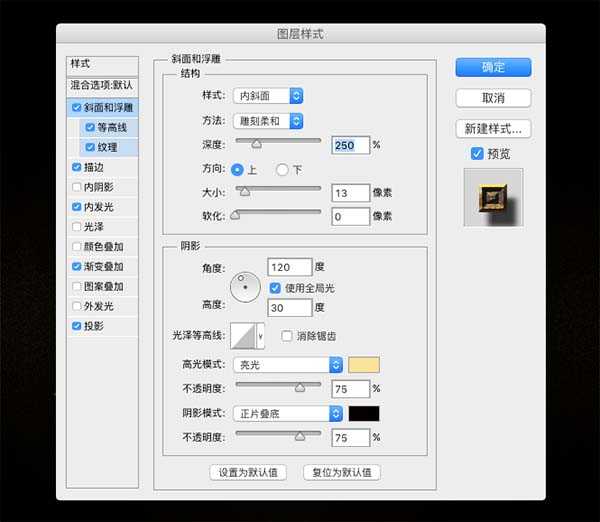The height and width of the screenshot is (522, 600).
Task: Uncheck the 纹理 checkbox
Action: 90,147
